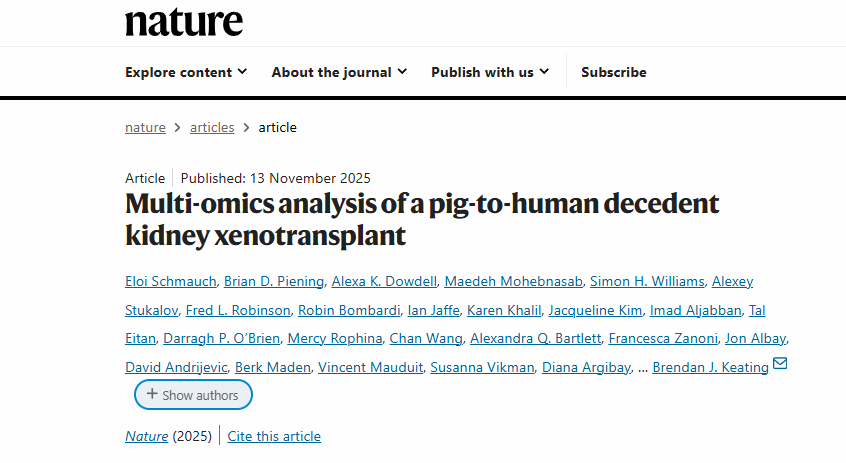Open the Subscribe page
Image resolution: width=846 pixels, height=463 pixels.
click(x=613, y=72)
